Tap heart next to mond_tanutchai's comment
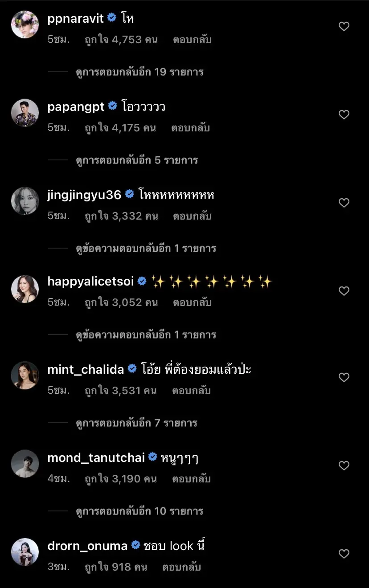The height and width of the screenshot is (588, 369). point(344,466)
